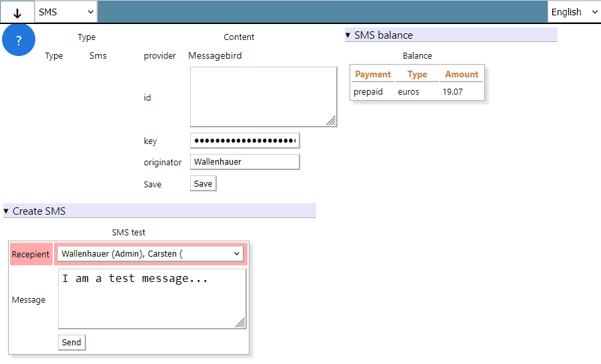Click the originator field containing Wallenhauer
The image size is (601, 364).
tap(245, 162)
